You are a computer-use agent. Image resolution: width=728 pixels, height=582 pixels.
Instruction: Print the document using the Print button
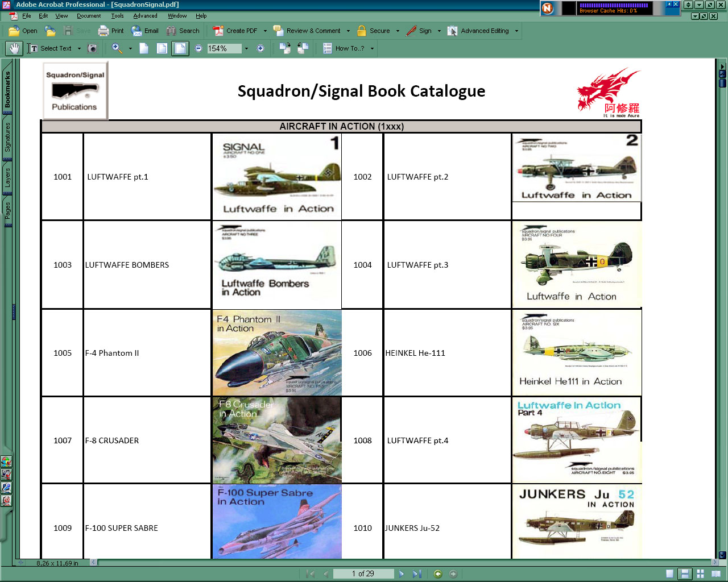[x=111, y=31]
